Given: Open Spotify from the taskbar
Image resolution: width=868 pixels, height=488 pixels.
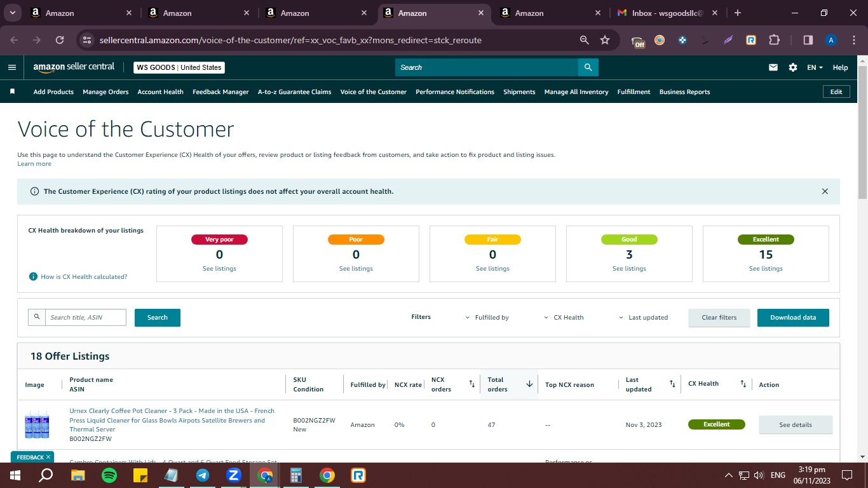Looking at the screenshot, I should 109,475.
